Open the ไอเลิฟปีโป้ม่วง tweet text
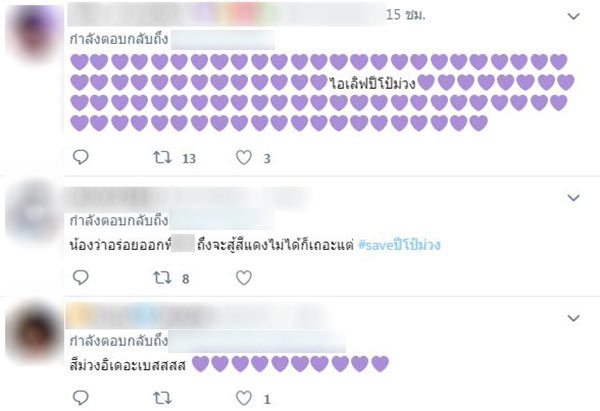The height and width of the screenshot is (411, 600). [374, 82]
